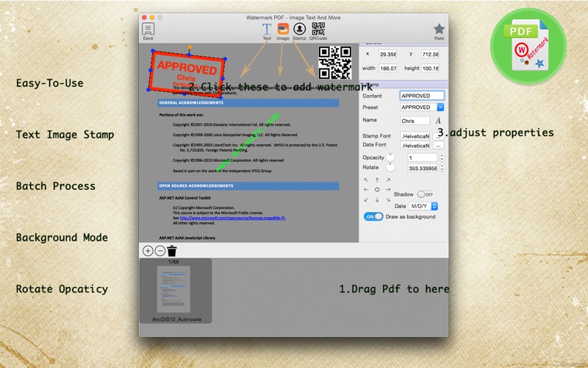Click the ASP.NET AJAX Control Toolkit text
Viewport: 588px width, 368px height.
click(x=185, y=198)
